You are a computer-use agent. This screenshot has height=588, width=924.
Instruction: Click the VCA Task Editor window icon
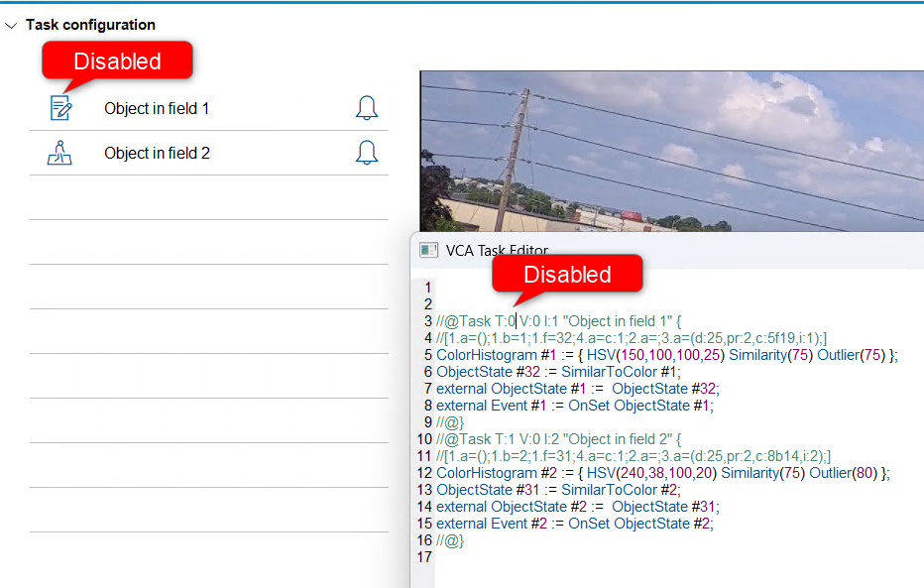(428, 251)
